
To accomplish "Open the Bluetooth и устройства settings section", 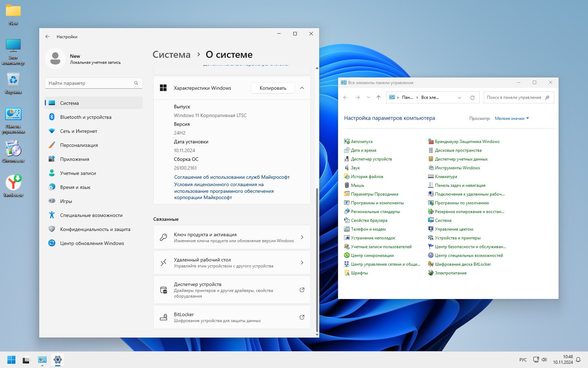I will 85,117.
